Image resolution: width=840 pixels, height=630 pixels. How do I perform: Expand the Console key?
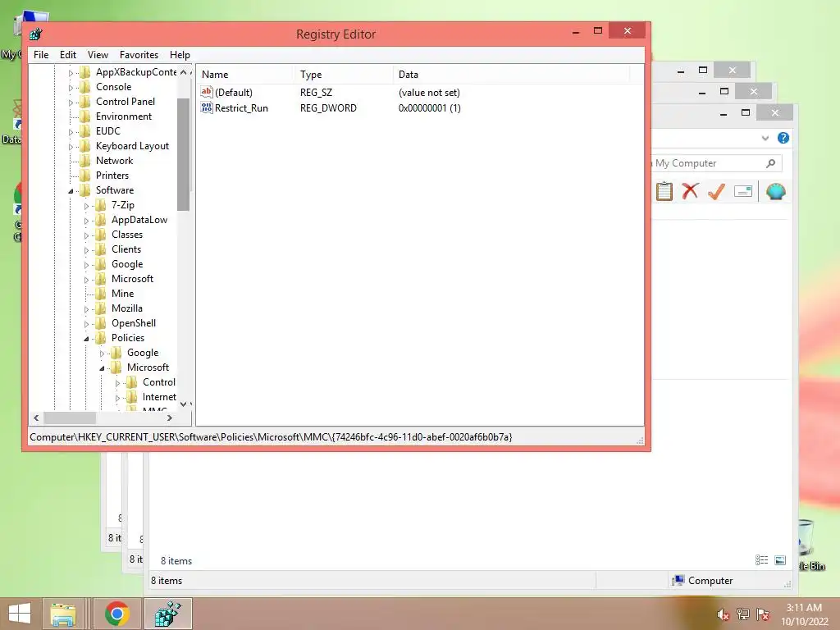tap(71, 87)
